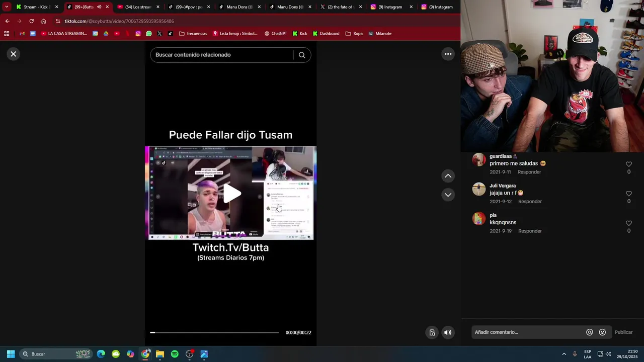
Task: Close the Stream - Kick tab
Action: click(56, 7)
